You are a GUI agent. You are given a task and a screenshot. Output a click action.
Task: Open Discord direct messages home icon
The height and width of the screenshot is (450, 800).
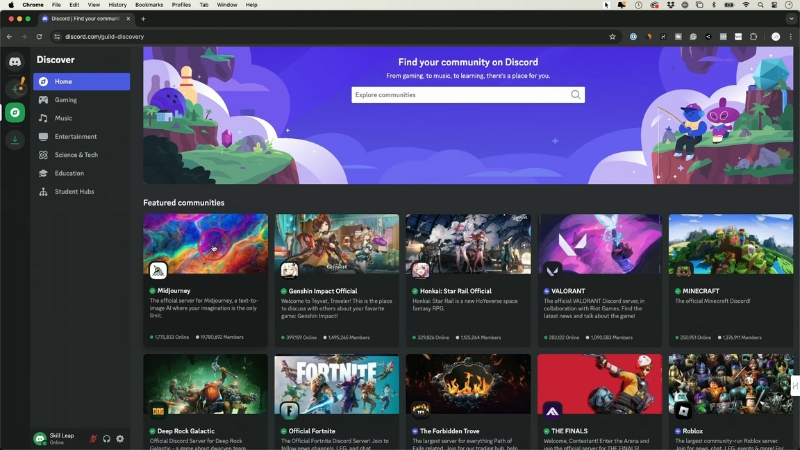(x=15, y=62)
